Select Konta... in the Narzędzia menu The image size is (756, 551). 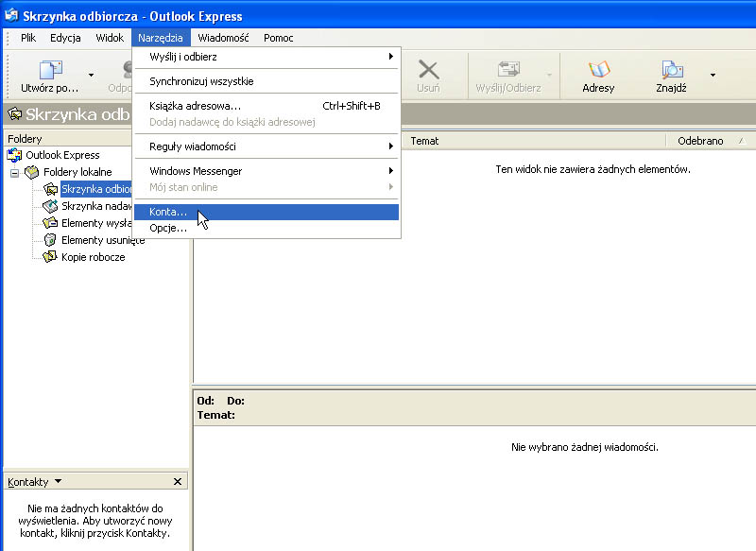coord(266,212)
